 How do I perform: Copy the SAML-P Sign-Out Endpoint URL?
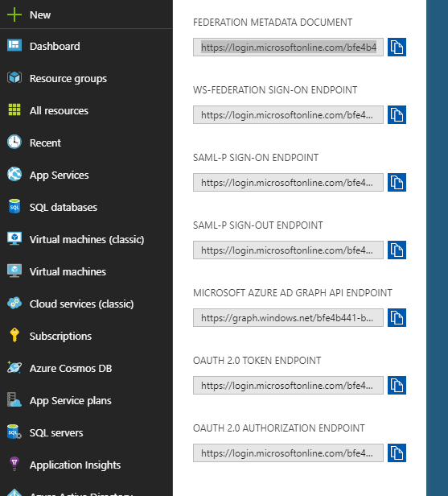397,250
